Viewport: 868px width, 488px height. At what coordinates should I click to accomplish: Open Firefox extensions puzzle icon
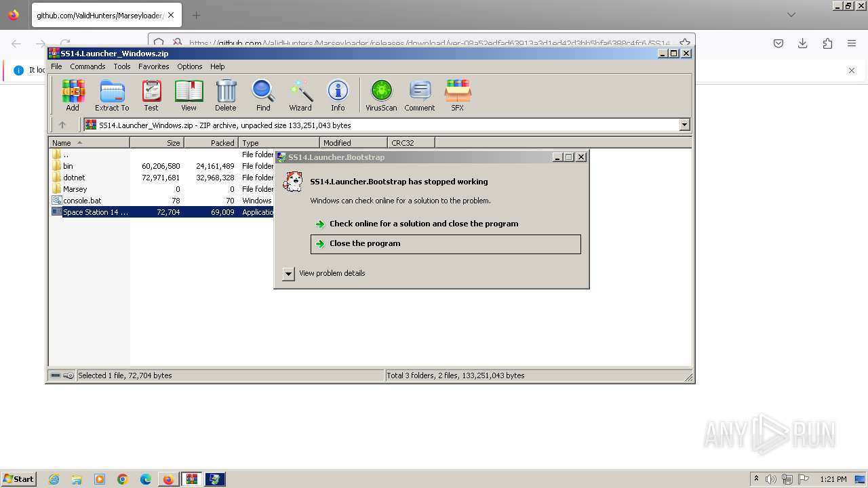coord(827,43)
